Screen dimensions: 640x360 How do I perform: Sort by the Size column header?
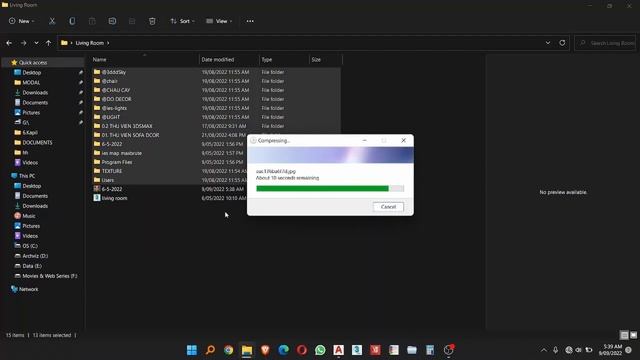[x=325, y=60]
